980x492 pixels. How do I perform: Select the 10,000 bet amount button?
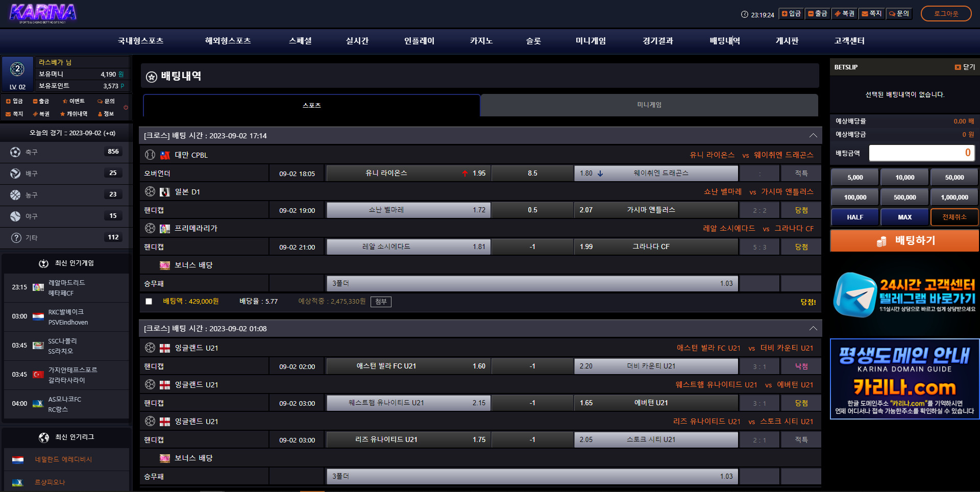coord(904,178)
